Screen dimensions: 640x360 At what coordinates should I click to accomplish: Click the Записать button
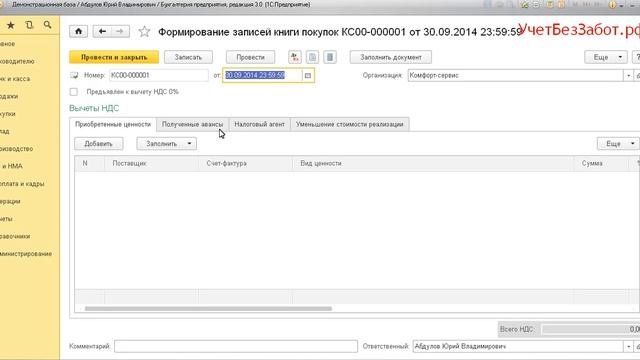tap(188, 57)
